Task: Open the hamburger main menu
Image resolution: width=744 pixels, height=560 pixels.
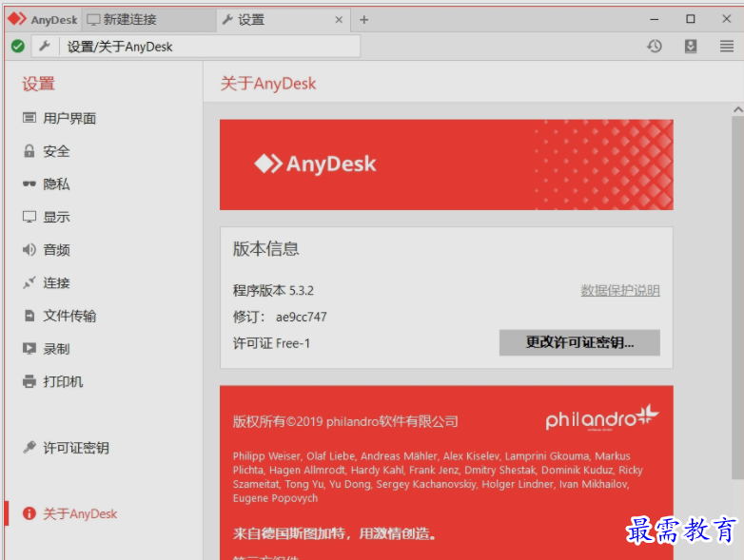Action: point(727,46)
